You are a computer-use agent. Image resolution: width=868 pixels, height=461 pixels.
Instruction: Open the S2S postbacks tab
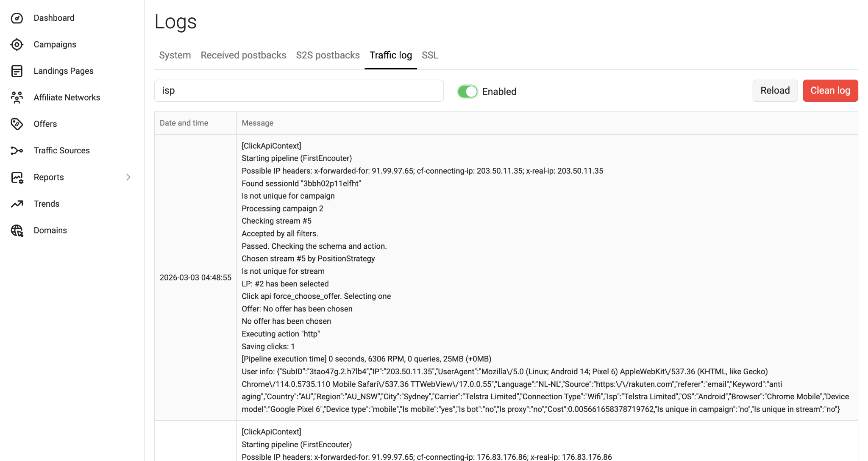328,56
